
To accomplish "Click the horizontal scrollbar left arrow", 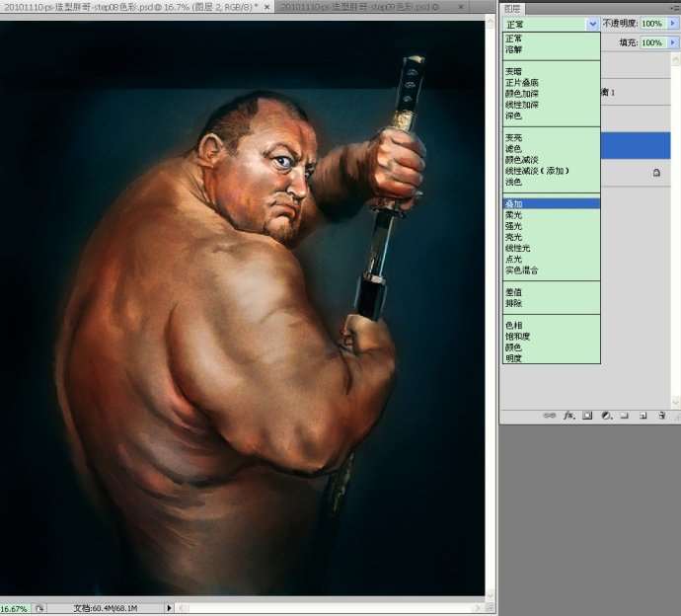I will (184, 608).
